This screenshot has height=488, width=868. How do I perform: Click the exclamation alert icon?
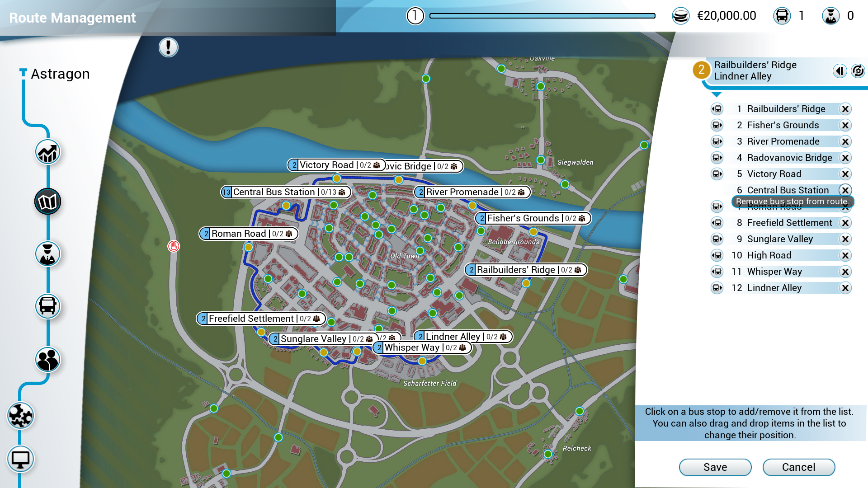click(x=168, y=47)
